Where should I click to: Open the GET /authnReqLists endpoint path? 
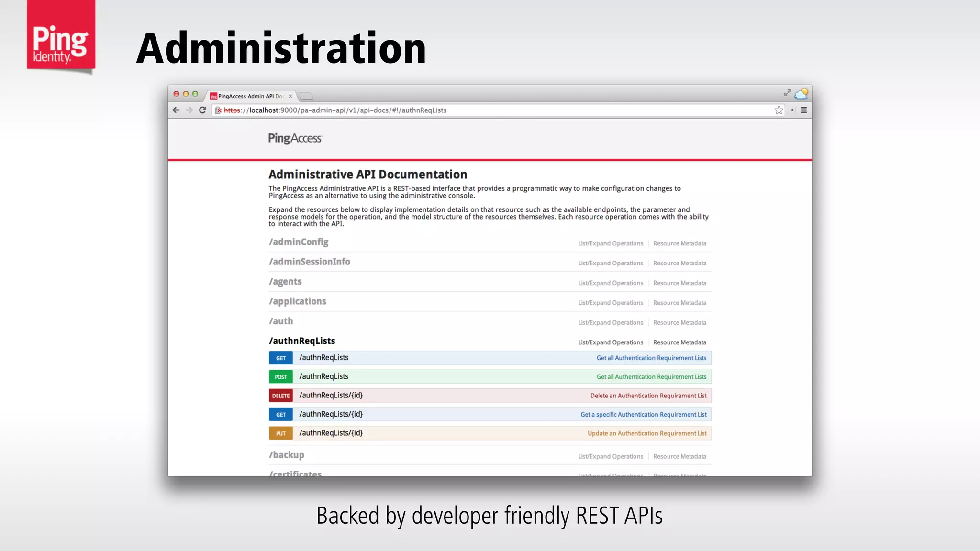pos(324,358)
